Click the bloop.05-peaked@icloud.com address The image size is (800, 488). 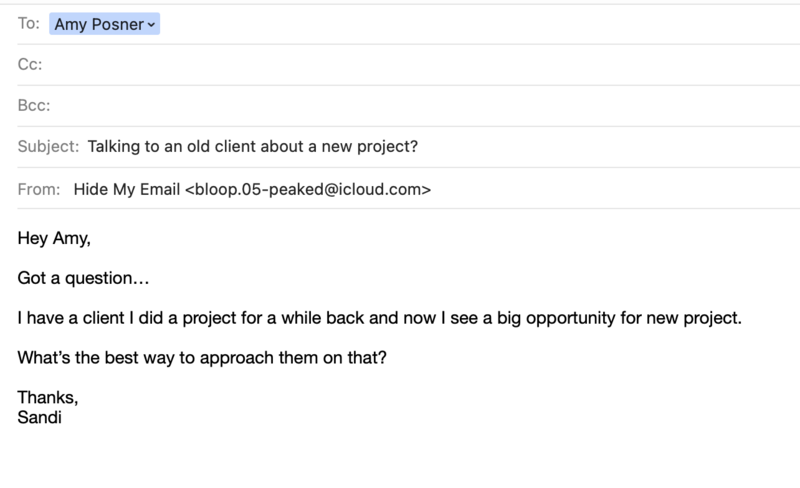[308, 189]
